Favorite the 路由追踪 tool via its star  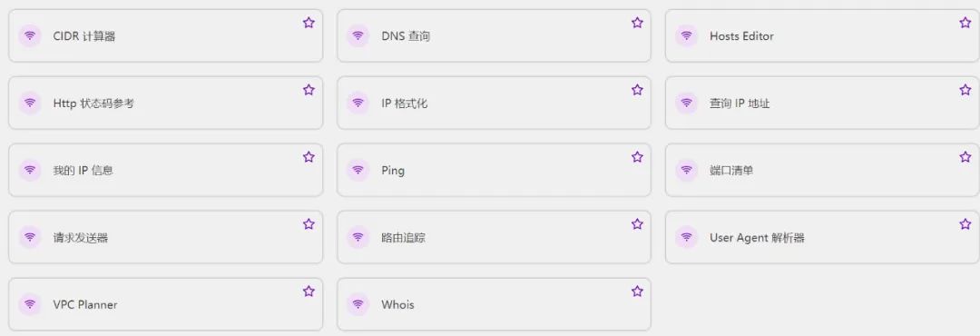click(x=637, y=224)
